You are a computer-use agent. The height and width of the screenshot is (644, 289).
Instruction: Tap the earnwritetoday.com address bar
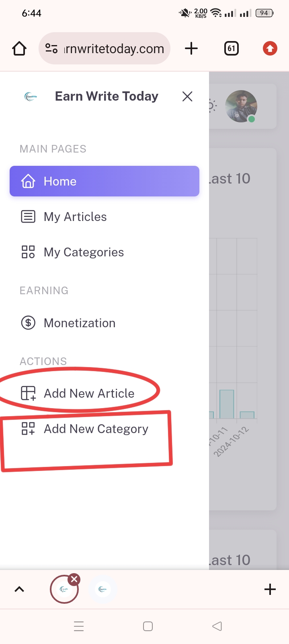tap(105, 49)
